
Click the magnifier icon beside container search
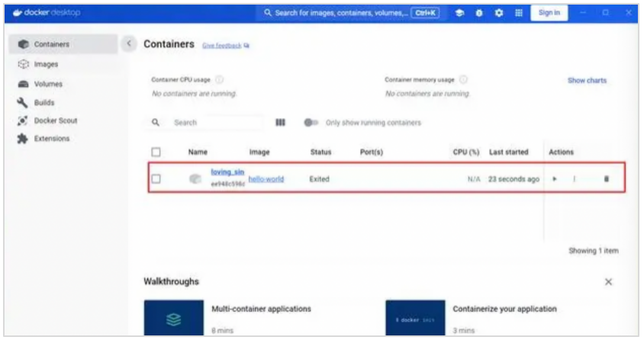tap(156, 123)
